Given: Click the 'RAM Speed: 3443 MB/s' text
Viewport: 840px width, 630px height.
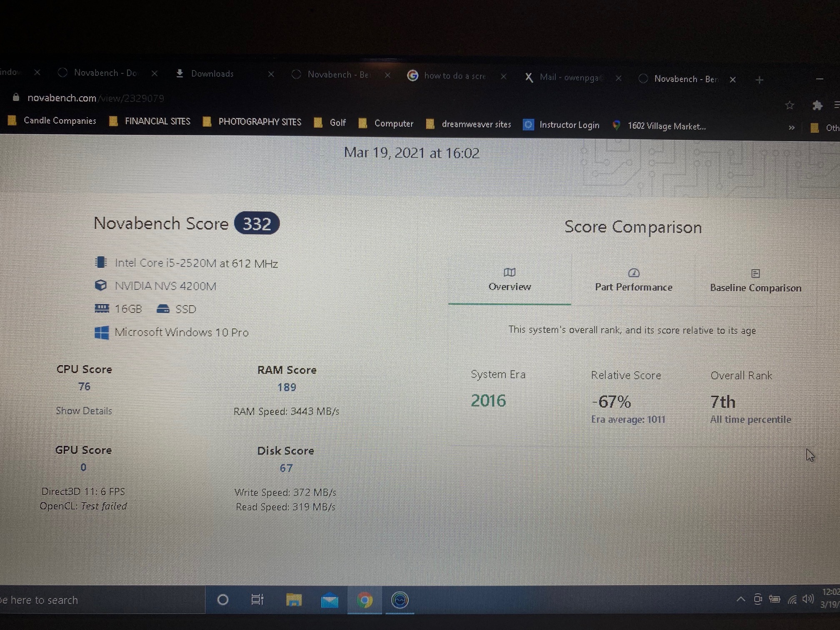Looking at the screenshot, I should click(x=286, y=411).
